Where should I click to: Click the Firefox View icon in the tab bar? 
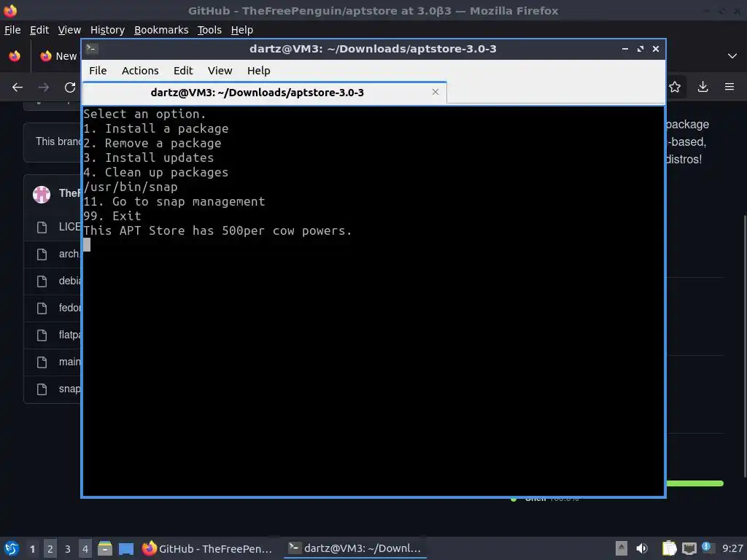15,56
